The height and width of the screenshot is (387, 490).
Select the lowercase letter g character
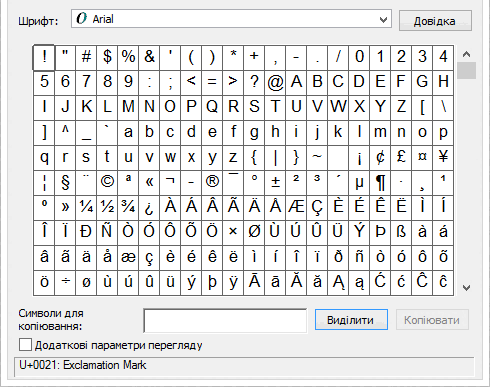coord(254,132)
